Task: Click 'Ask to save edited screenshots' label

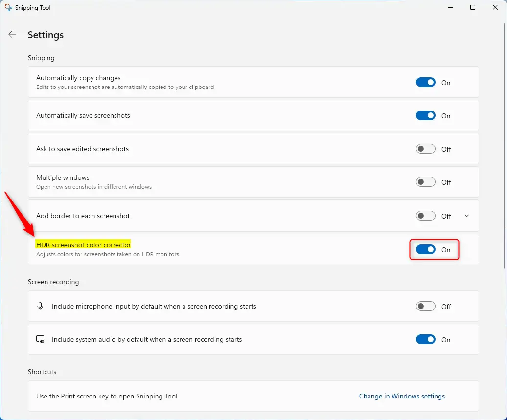Action: (82, 149)
